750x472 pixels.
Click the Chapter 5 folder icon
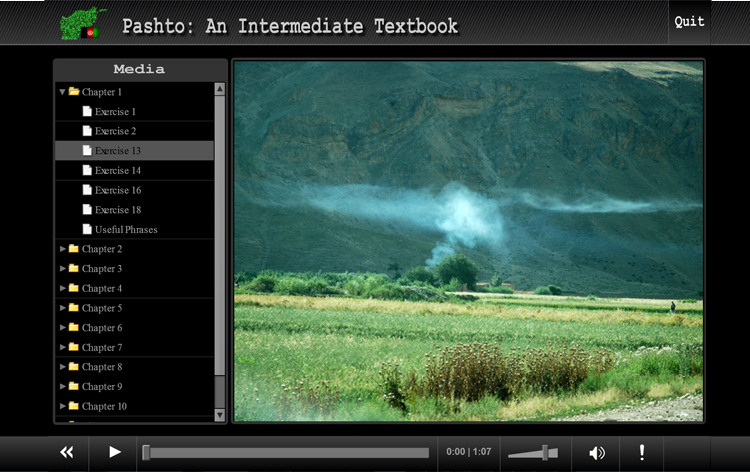point(74,307)
